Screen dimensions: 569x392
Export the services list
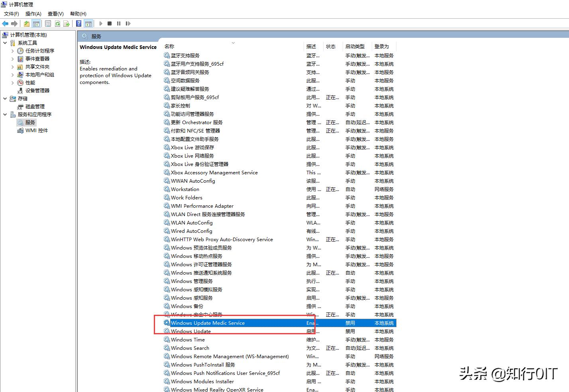click(67, 23)
